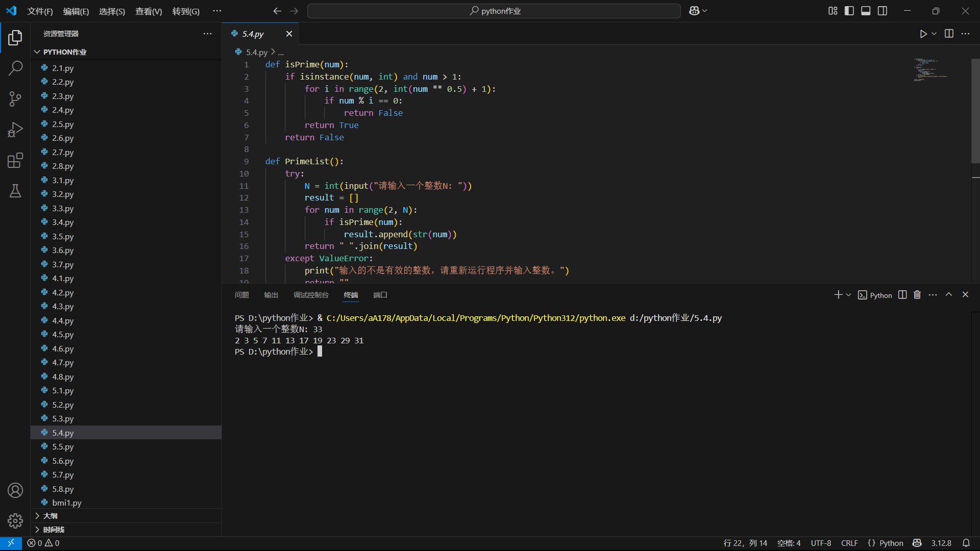Screen dimensions: 980x551
Task: Toggle the primary side bar visibility
Action: 849,11
